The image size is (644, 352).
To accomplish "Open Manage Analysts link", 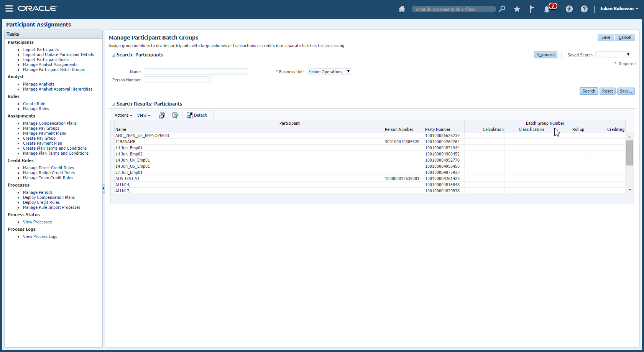I will pos(39,84).
